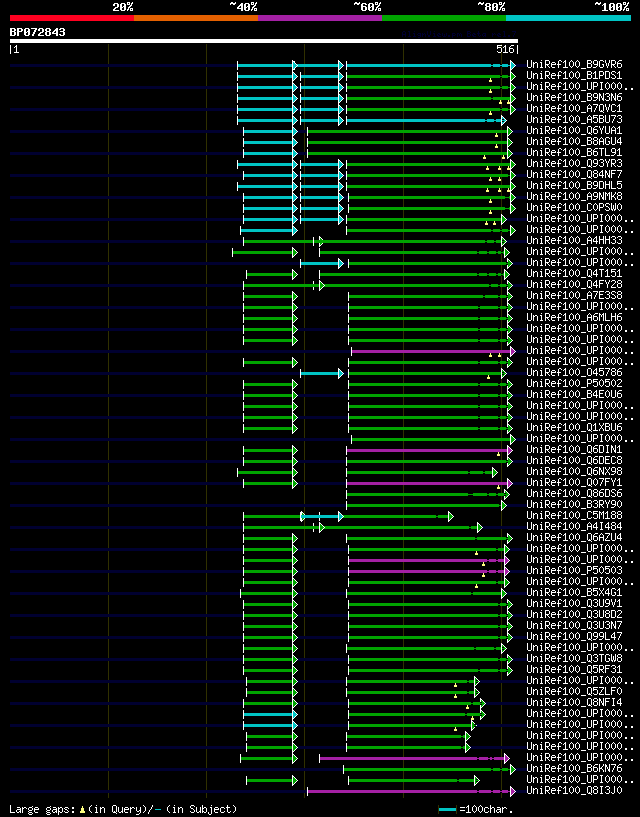Open hit UniRef100_A7QVC1

coord(574,108)
